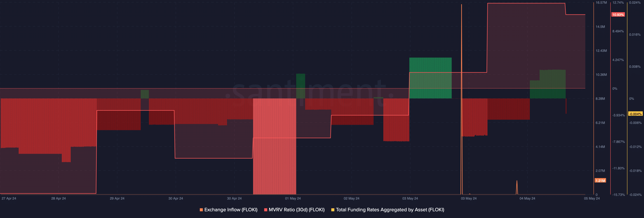Click the 29 Apr 24 date label
This screenshot has width=644, height=218.
tap(117, 198)
